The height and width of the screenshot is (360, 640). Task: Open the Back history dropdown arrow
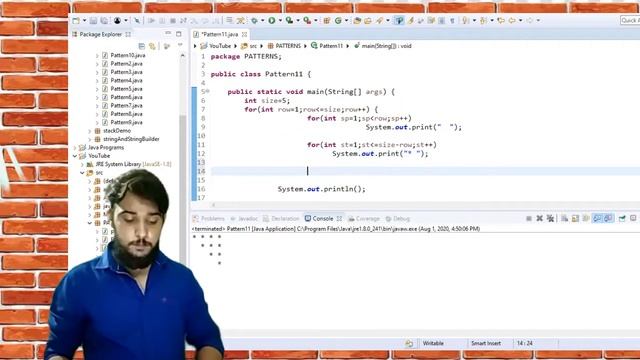[520, 20]
